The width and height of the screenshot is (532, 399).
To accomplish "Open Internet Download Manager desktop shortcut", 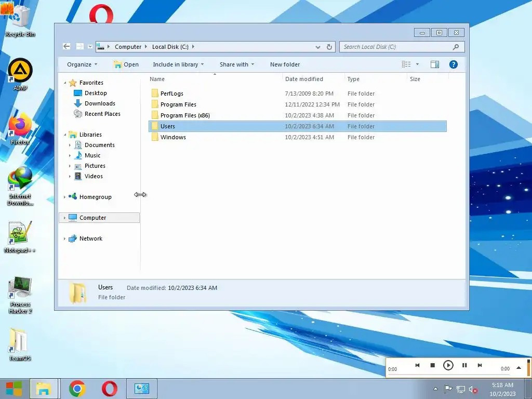I will 20,186.
